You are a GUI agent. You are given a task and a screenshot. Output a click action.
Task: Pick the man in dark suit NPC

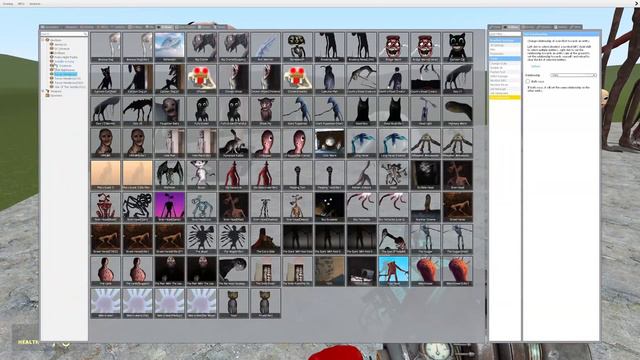pos(393,79)
